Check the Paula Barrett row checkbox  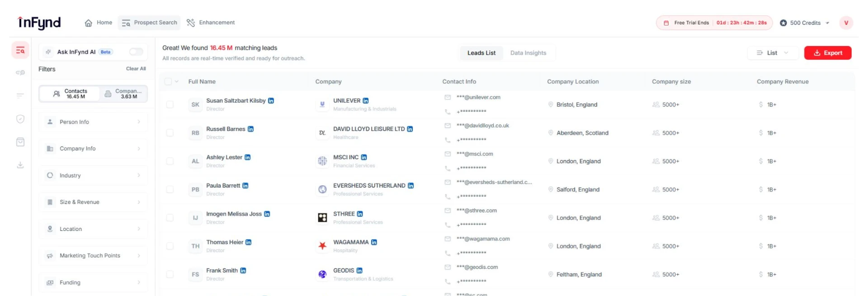click(x=170, y=189)
